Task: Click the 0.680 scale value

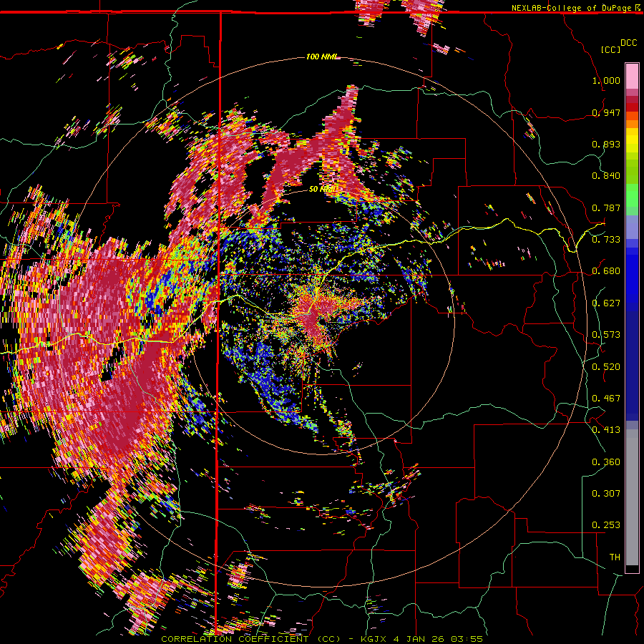Action: [606, 271]
